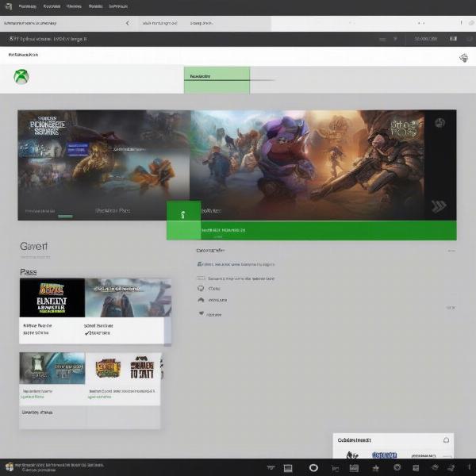The height and width of the screenshot is (476, 476).
Task: Select the green highlighted header tab
Action: pyautogui.click(x=217, y=80)
